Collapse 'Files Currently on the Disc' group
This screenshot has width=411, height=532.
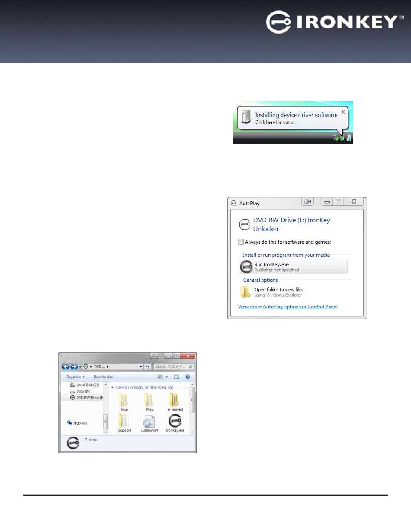point(112,387)
